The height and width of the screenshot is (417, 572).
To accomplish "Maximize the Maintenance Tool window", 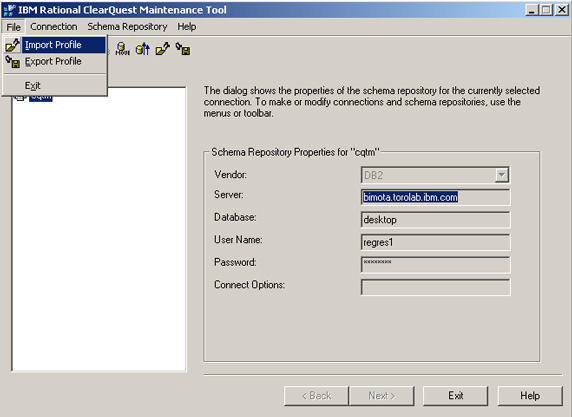I will point(546,10).
